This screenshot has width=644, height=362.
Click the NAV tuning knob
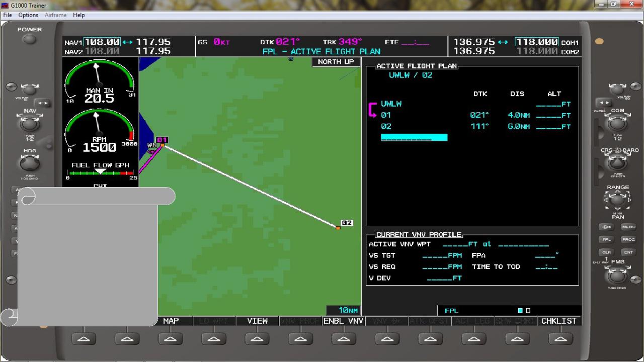[x=29, y=123]
